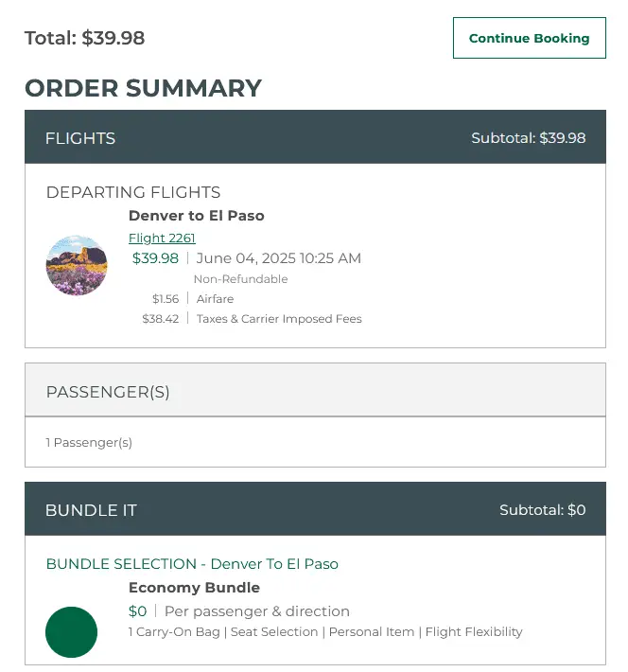Click the Bundle Subtotal: $0 text
This screenshot has width=628, height=672.
542,510
